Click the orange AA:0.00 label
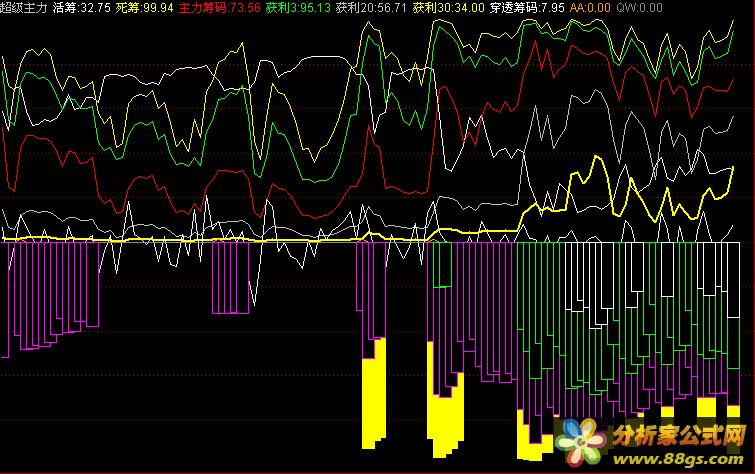Viewport: 755px width, 474px height. (x=590, y=8)
